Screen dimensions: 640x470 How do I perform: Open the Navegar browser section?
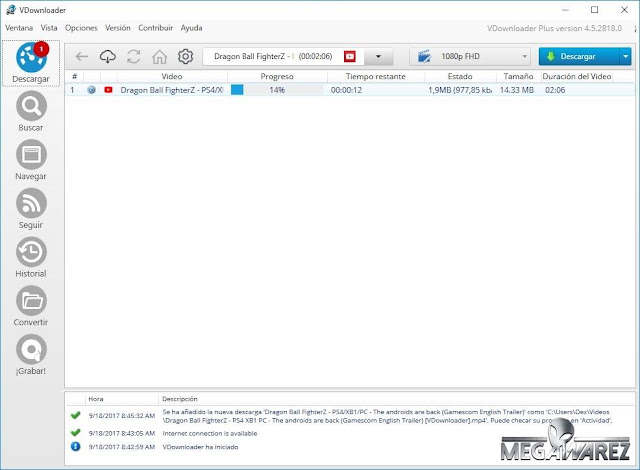(x=31, y=160)
